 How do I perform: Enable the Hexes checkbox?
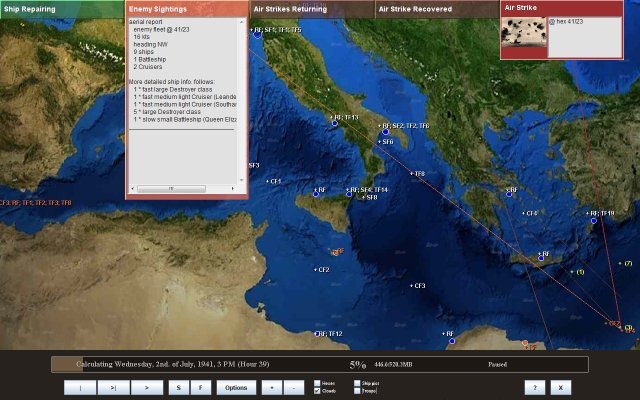318,383
